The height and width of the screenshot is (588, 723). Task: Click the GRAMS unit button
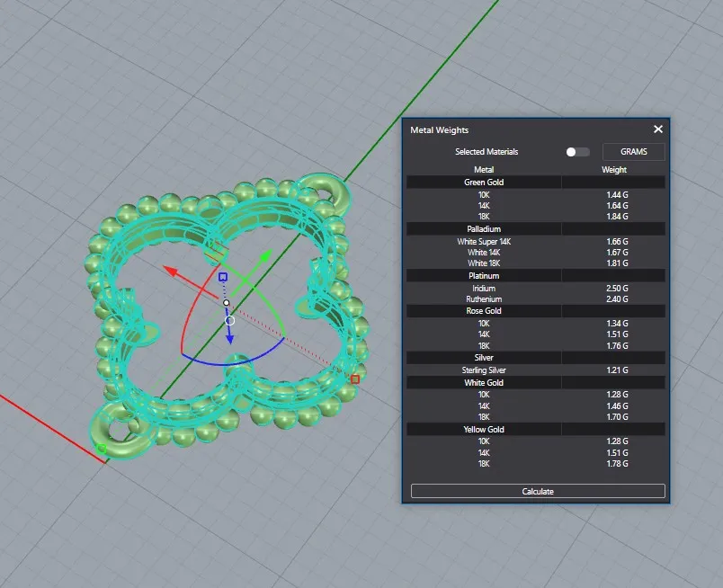point(633,152)
